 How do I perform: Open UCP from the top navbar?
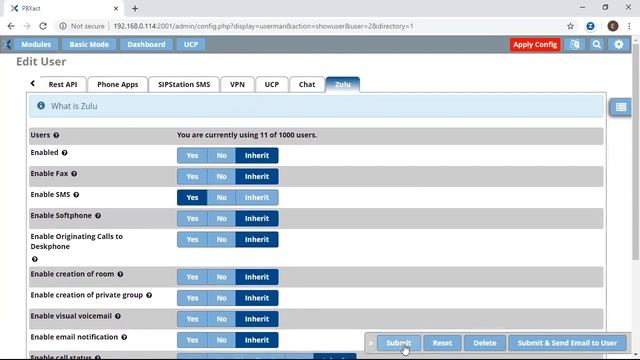click(191, 44)
